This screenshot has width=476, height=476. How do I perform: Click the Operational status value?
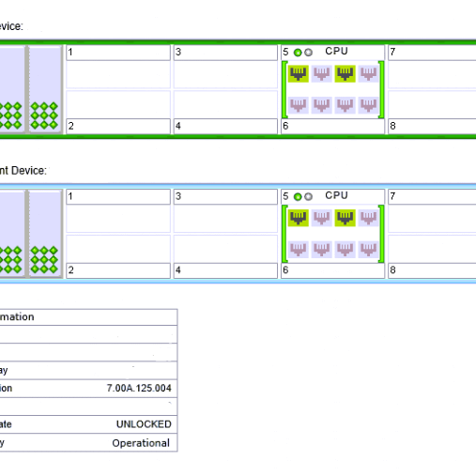tap(141, 443)
